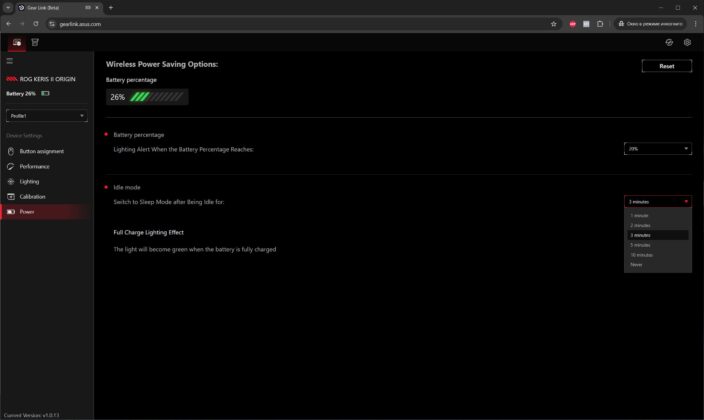Select 1 minute idle option
This screenshot has height=420, width=704.
click(x=658, y=216)
